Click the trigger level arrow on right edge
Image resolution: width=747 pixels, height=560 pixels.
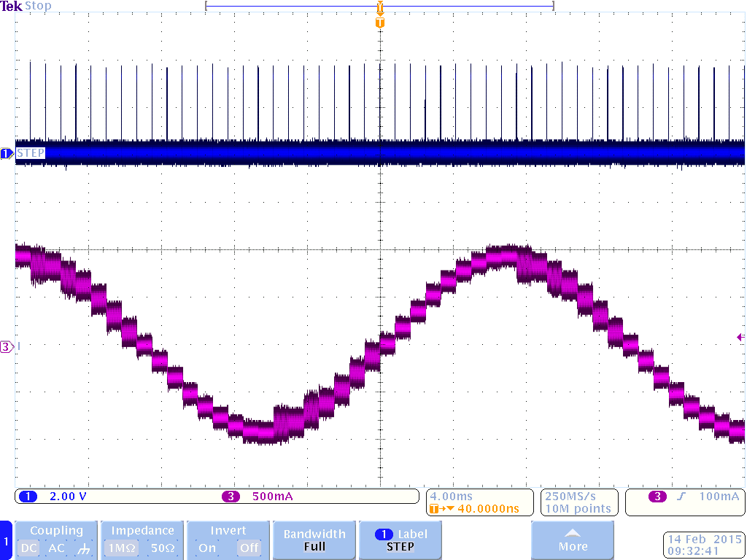click(x=740, y=337)
